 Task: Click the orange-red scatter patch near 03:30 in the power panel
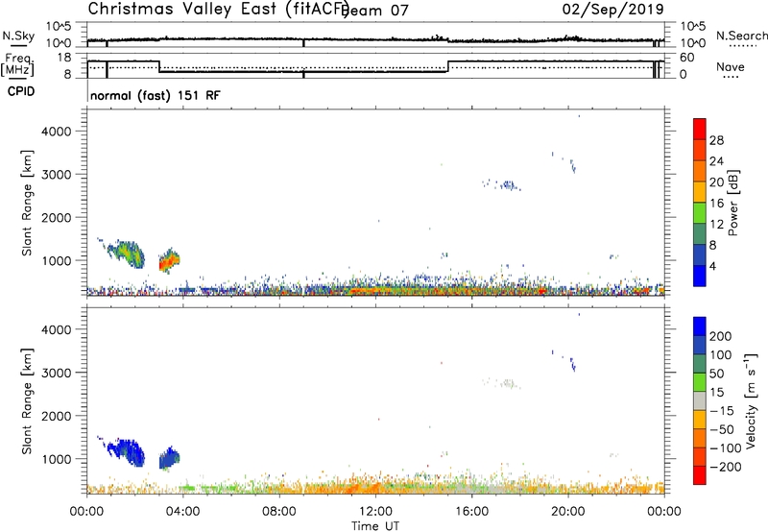169,260
